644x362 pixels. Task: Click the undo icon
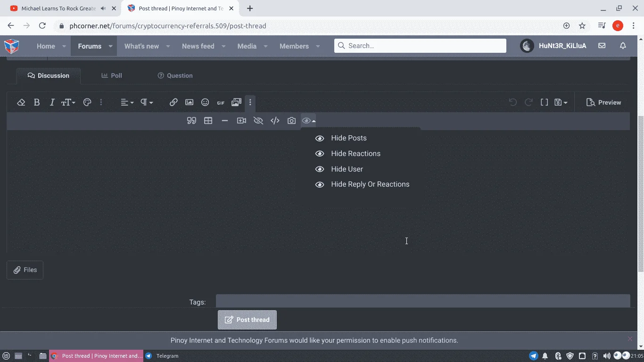(513, 102)
